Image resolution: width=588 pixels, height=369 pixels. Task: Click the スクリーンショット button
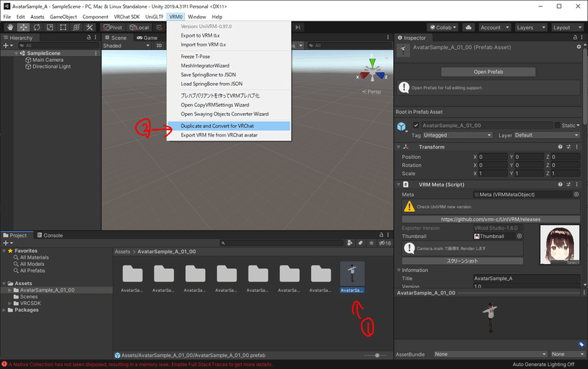[462, 261]
